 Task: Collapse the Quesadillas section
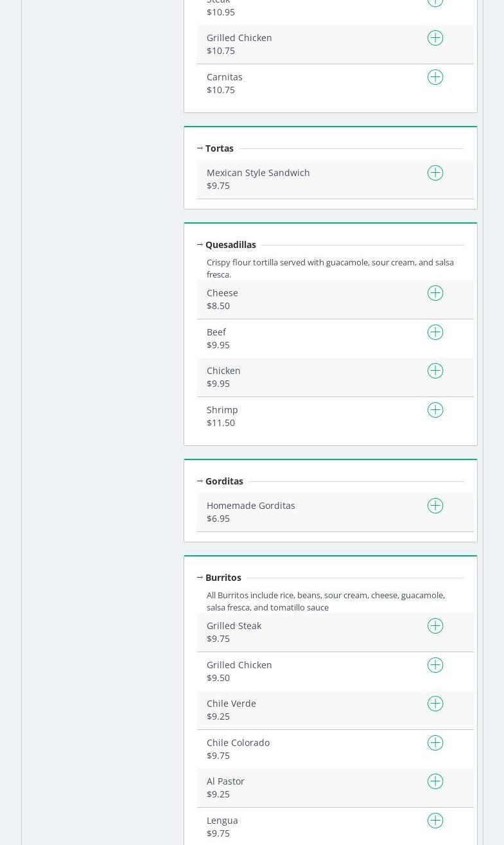tap(200, 245)
